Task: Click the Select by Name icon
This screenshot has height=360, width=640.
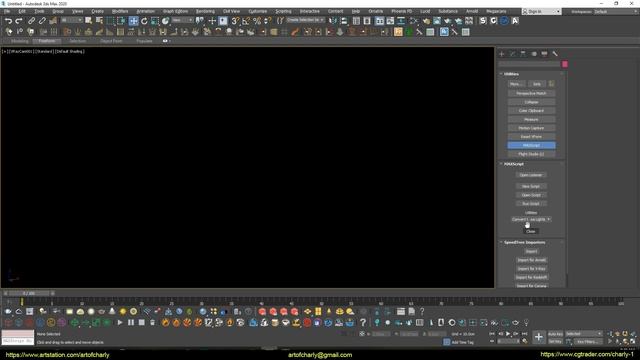Action: pyautogui.click(x=99, y=21)
